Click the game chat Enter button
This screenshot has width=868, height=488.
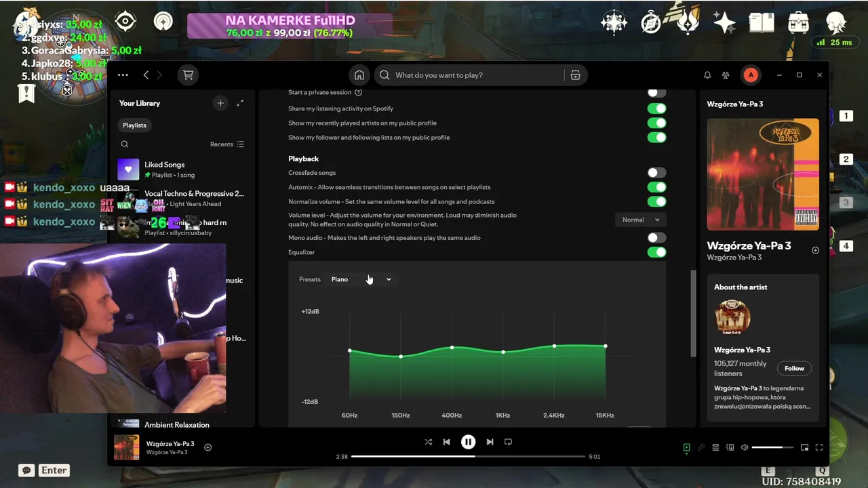click(54, 470)
